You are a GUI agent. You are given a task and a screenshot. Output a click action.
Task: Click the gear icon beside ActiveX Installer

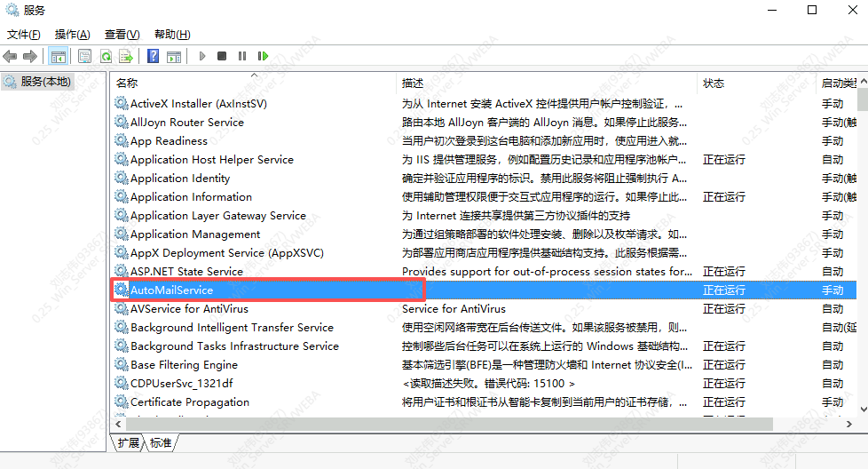pos(122,103)
